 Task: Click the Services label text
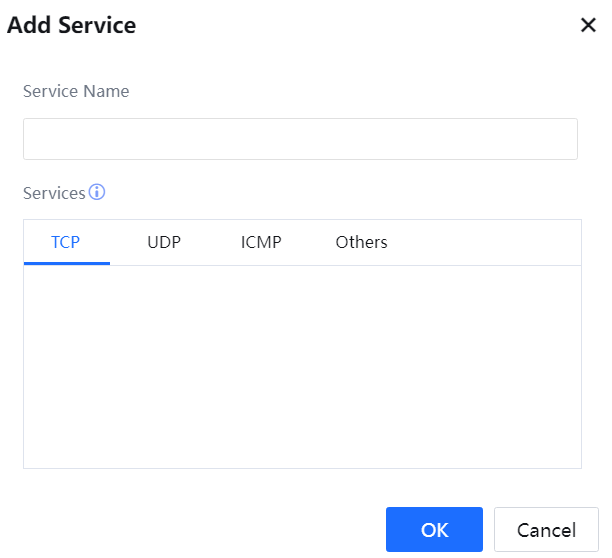[54, 193]
